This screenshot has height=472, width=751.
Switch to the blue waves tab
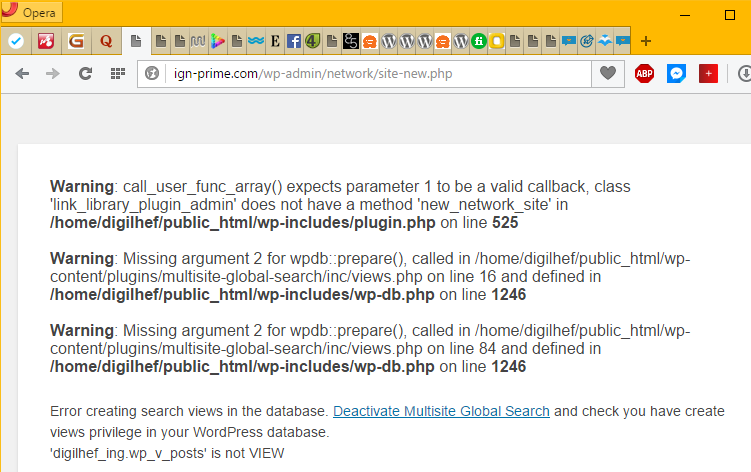[x=256, y=41]
